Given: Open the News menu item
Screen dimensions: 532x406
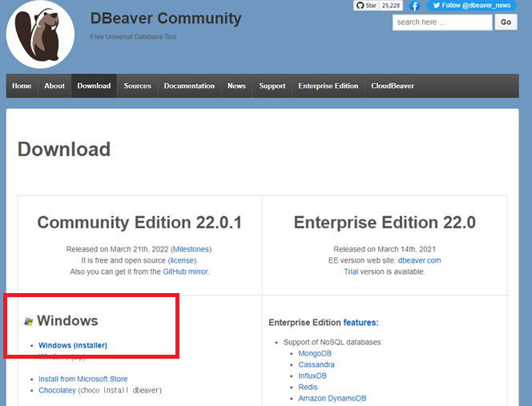Looking at the screenshot, I should click(236, 86).
